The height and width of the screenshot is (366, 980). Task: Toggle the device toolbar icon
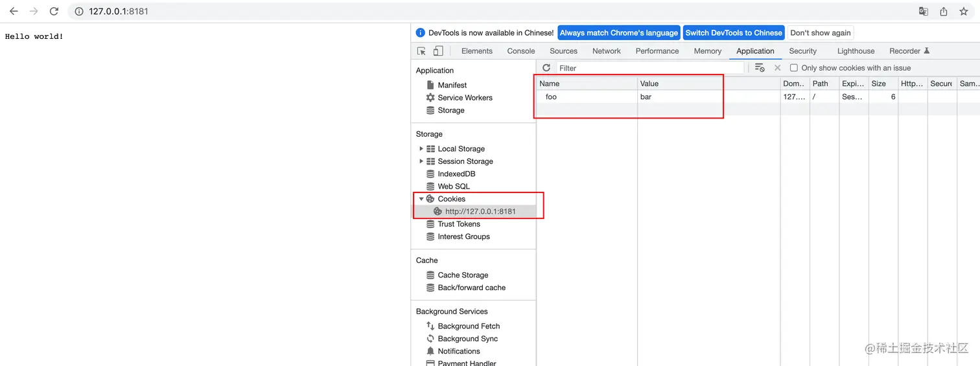[438, 51]
